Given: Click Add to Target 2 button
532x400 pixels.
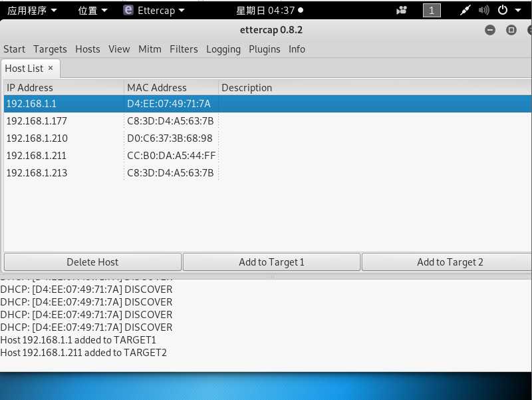Looking at the screenshot, I should click(447, 262).
